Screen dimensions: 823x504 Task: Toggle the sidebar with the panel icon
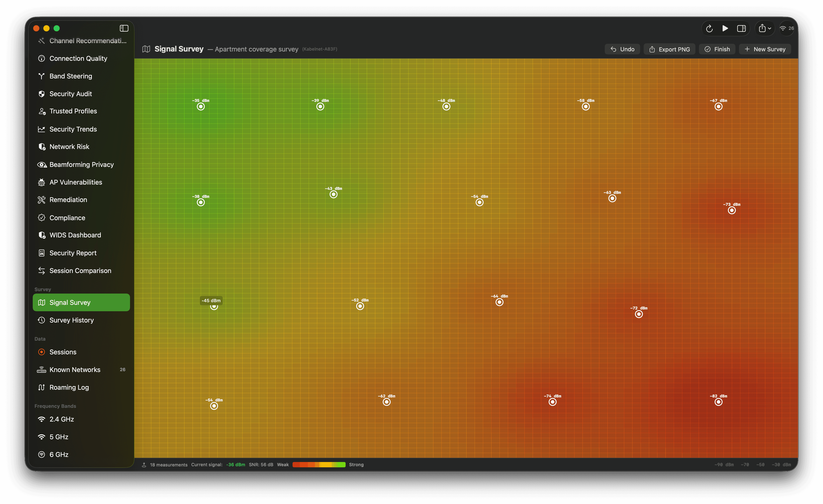124,28
